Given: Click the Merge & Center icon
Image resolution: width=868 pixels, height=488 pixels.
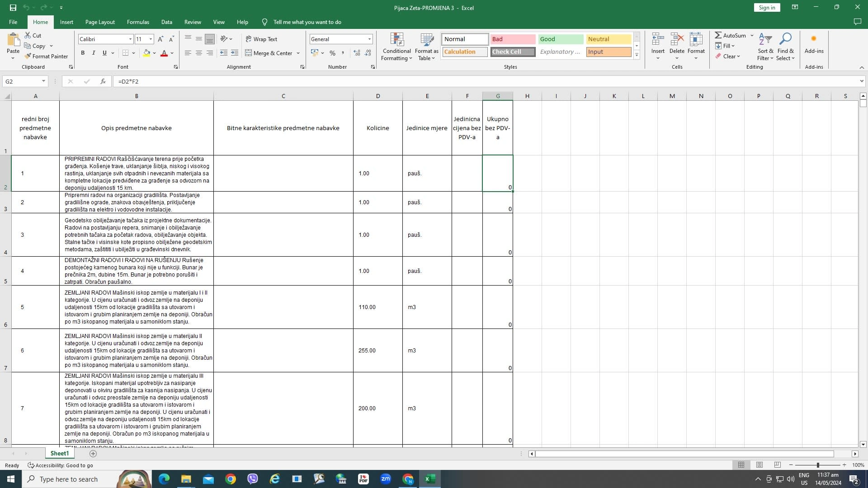Looking at the screenshot, I should click(249, 53).
